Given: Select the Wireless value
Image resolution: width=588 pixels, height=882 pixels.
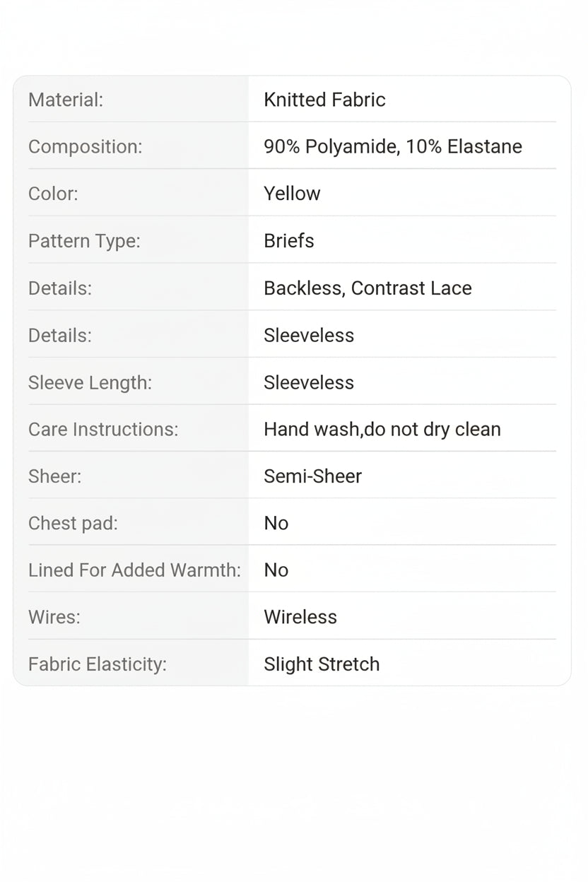Looking at the screenshot, I should (x=300, y=617).
